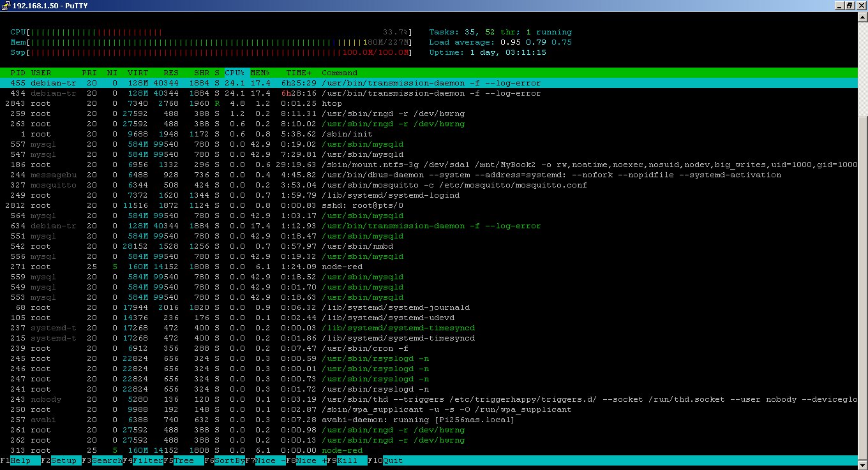Click the scroll up arrow of the scrollbar
The height and width of the screenshot is (470, 868).
point(862,16)
